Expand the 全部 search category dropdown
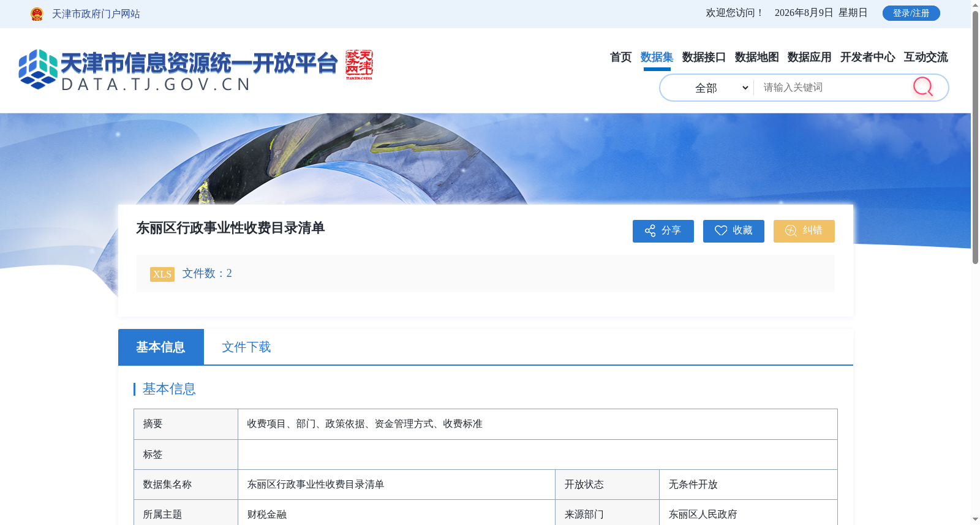This screenshot has height=525, width=980. [x=722, y=88]
